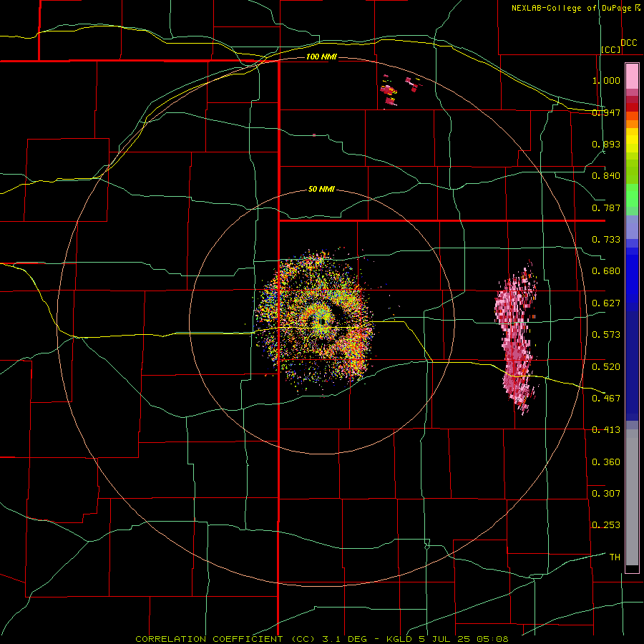Click the 100 NMI range ring label
This screenshot has height=644, width=644.
pyautogui.click(x=321, y=57)
